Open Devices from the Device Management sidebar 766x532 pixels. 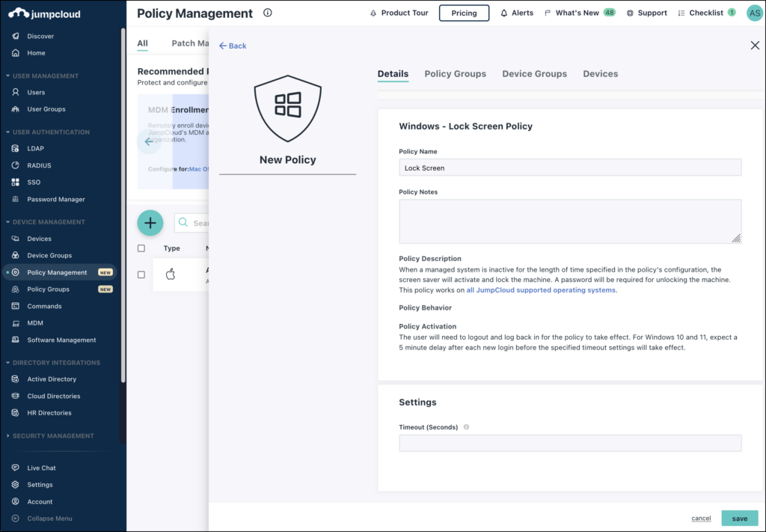16,238
